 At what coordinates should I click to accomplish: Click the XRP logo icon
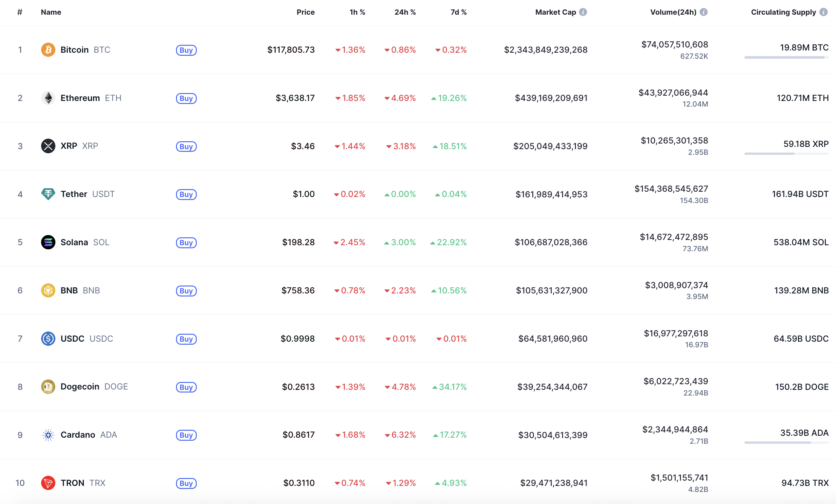(48, 146)
